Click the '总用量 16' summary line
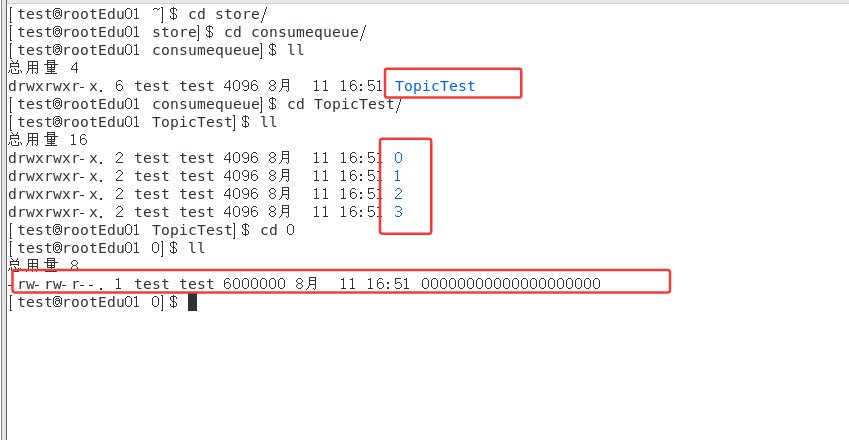Image resolution: width=849 pixels, height=440 pixels. coord(42,140)
